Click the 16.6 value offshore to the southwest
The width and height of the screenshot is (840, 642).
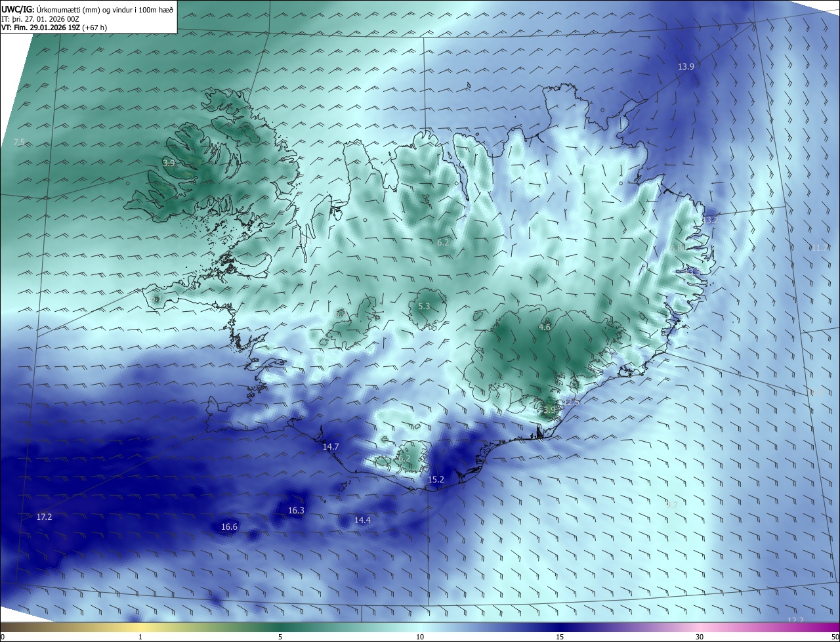click(x=229, y=526)
